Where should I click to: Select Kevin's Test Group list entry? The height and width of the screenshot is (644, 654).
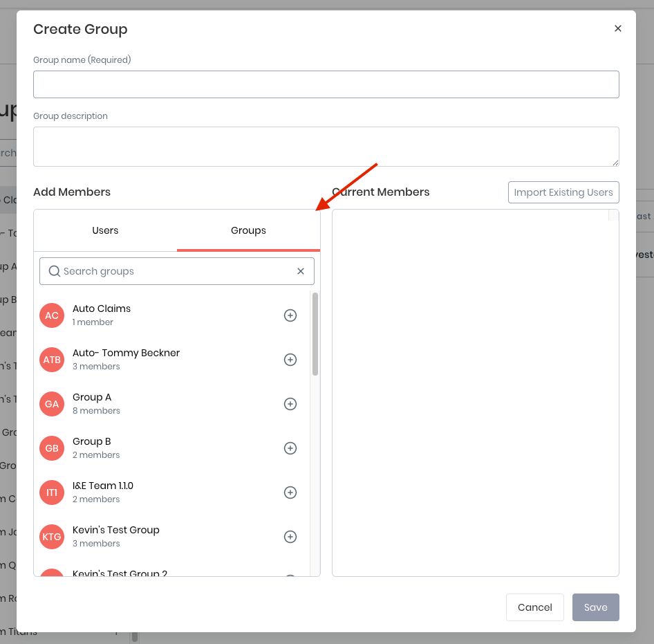pyautogui.click(x=116, y=530)
